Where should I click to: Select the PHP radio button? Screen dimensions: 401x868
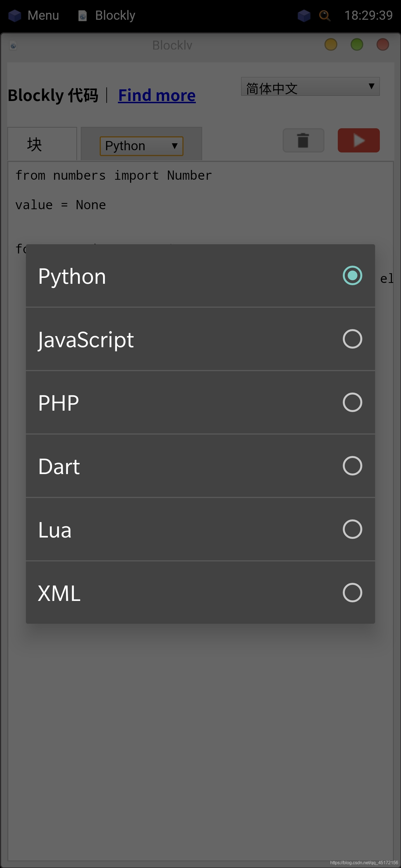point(352,402)
